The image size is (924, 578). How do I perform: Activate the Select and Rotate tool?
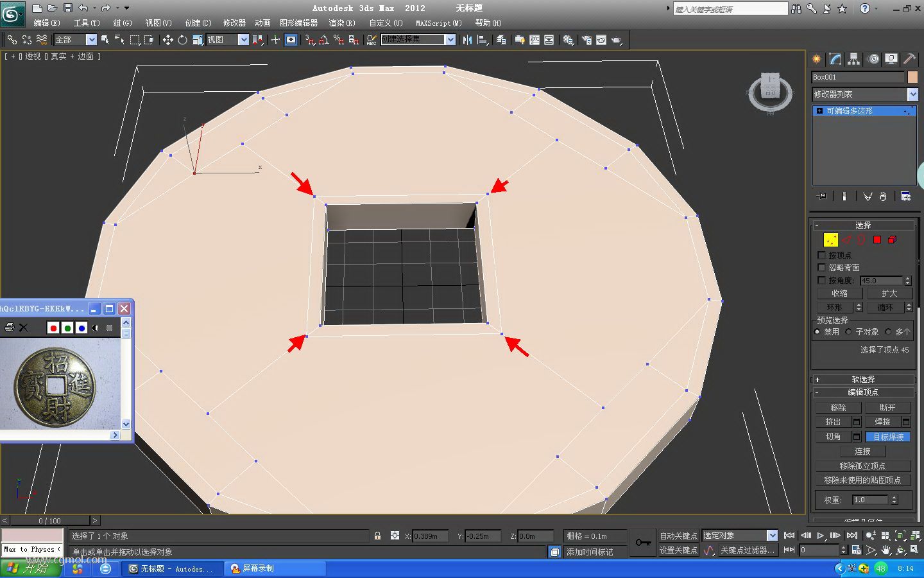click(182, 40)
